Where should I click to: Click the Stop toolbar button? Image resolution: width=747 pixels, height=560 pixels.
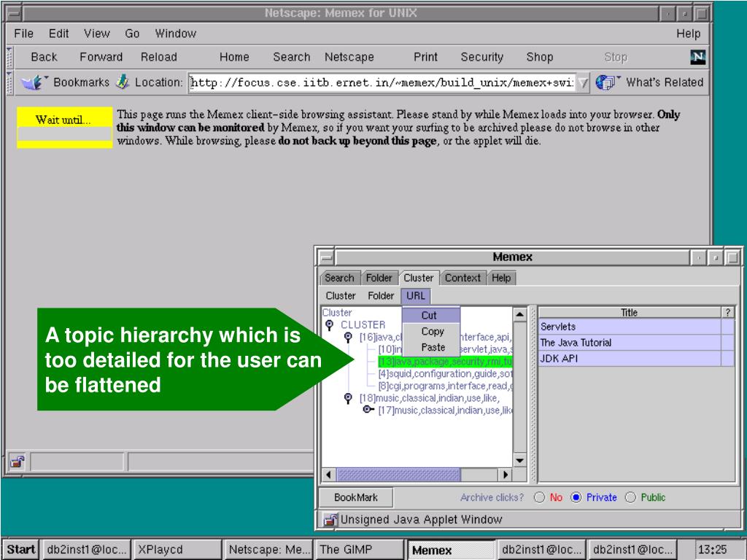point(616,57)
